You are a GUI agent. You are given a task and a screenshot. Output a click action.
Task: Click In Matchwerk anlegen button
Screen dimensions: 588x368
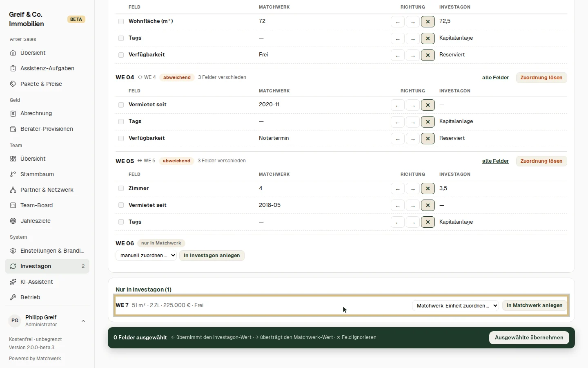click(x=535, y=305)
